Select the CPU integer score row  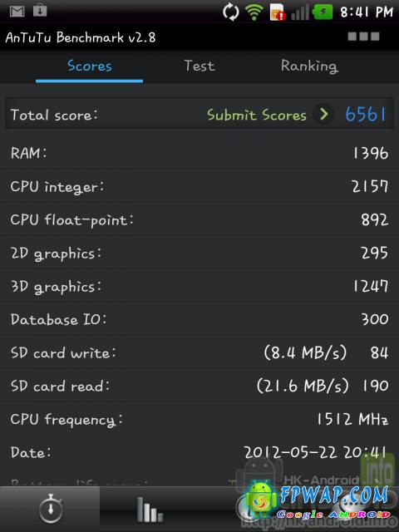coord(199,186)
